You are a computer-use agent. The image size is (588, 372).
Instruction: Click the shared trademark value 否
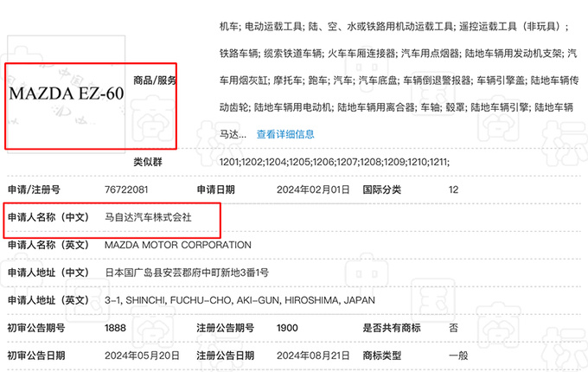[453, 328]
